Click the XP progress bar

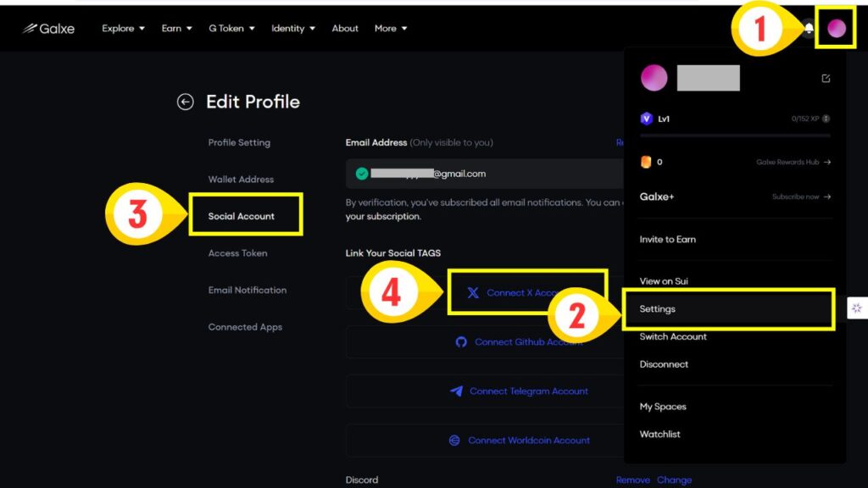click(735, 135)
